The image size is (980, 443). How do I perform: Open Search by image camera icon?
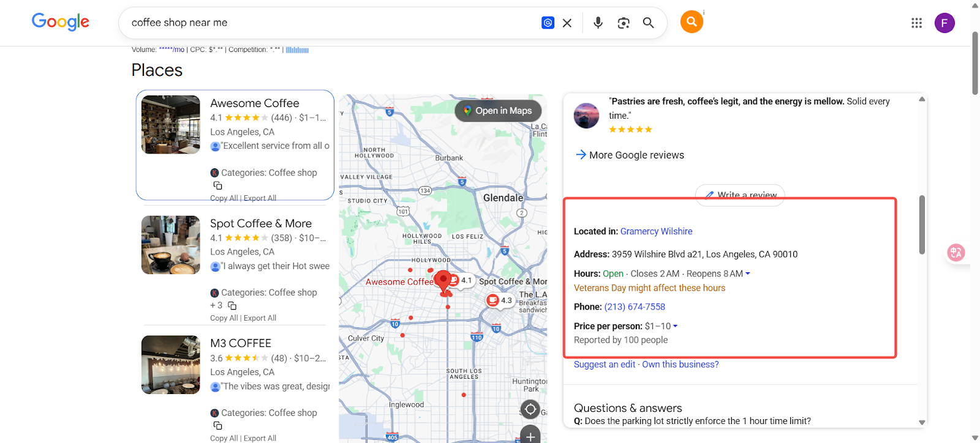pyautogui.click(x=624, y=23)
